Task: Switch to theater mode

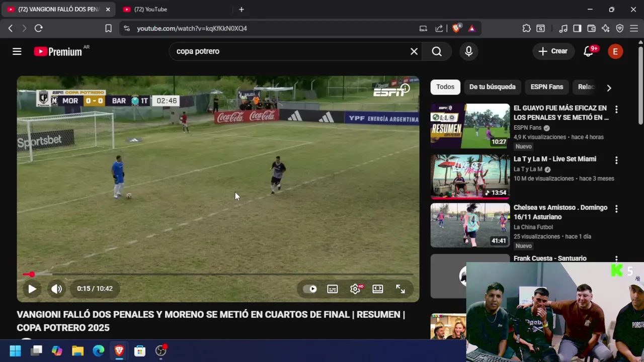Action: 378,289
